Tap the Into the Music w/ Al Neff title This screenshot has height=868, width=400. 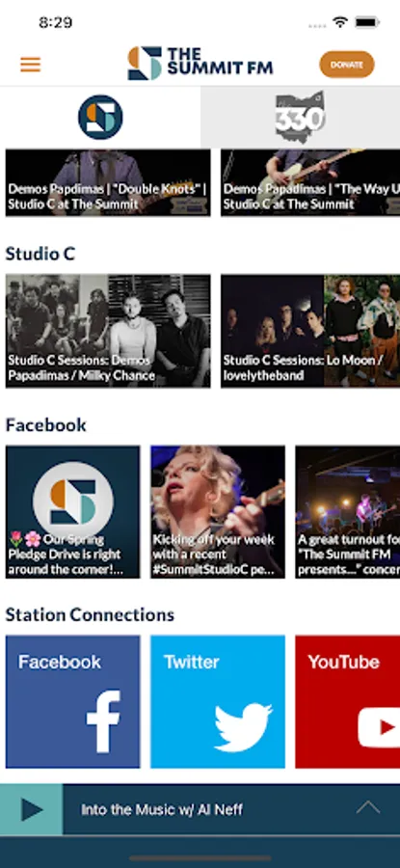coord(162,810)
